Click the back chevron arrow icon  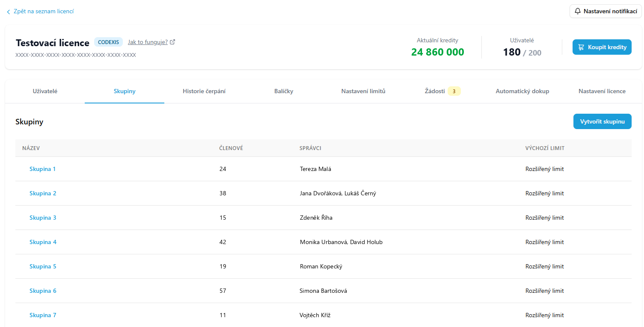click(8, 12)
